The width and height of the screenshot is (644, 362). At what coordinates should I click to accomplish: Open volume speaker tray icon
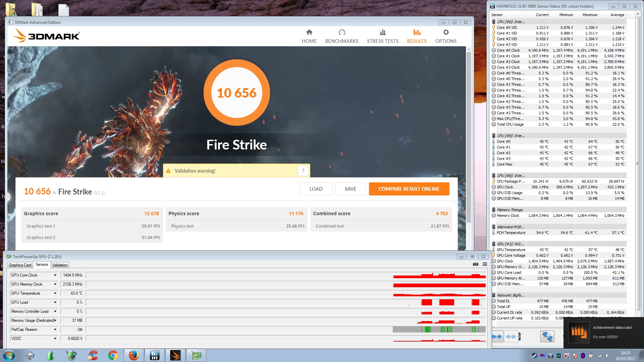607,356
